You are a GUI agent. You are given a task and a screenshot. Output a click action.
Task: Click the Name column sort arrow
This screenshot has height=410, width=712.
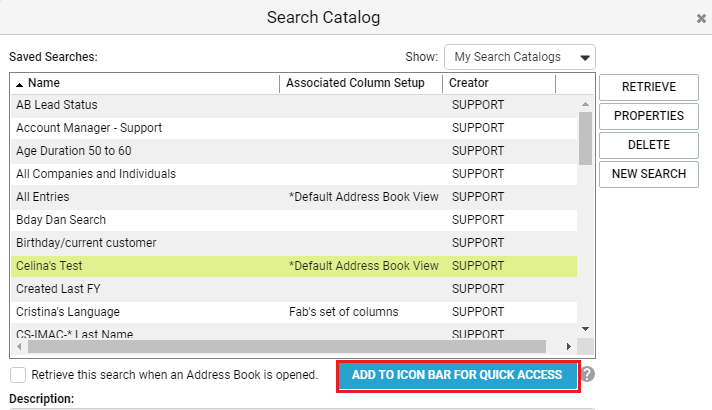pos(19,84)
